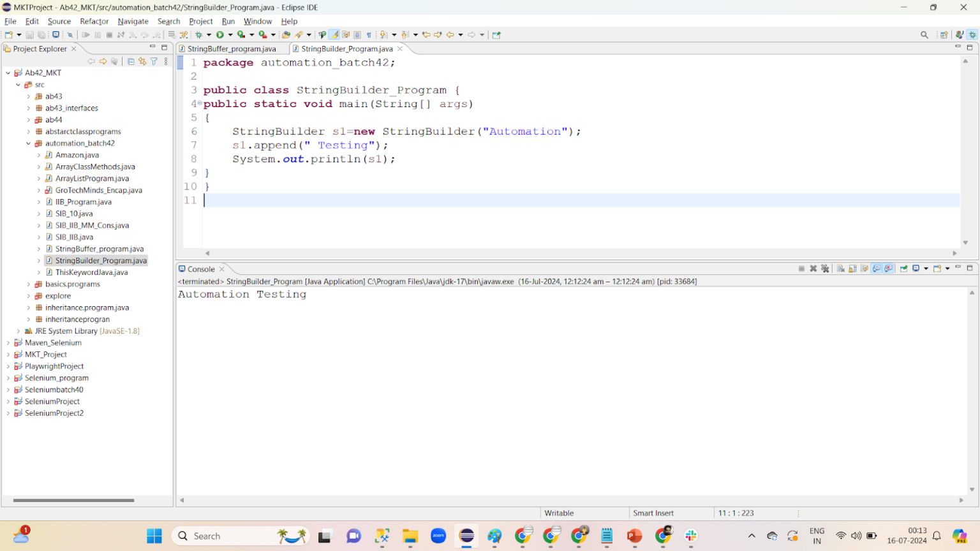Expand the JRE System Library node
Image resolution: width=980 pixels, height=551 pixels.
click(19, 331)
